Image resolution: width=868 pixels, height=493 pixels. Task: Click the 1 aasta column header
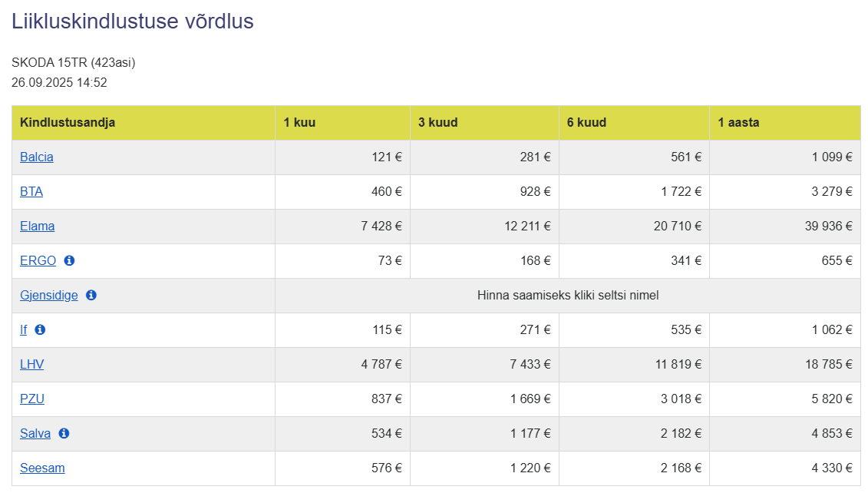click(785, 122)
